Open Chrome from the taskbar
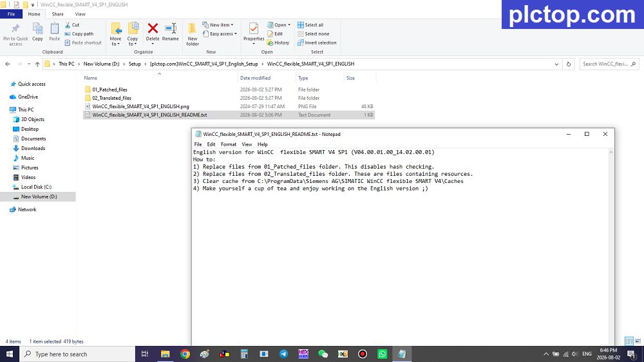The image size is (644, 362). [x=185, y=354]
